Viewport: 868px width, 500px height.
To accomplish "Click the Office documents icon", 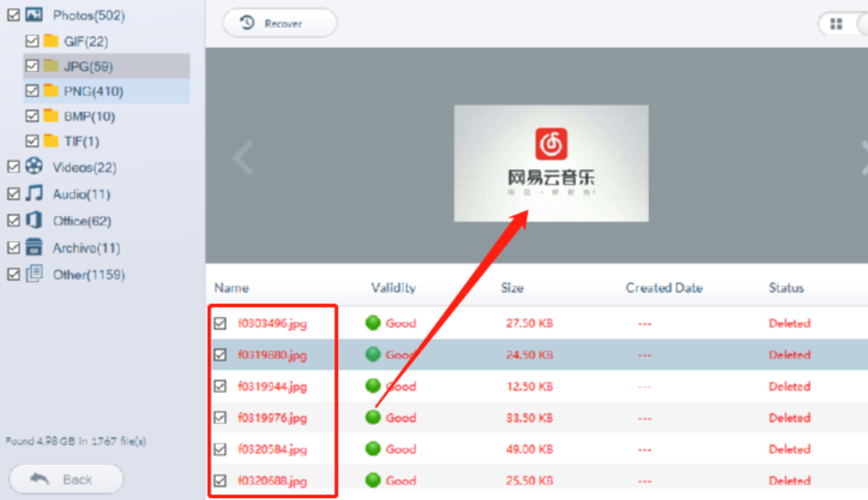I will [34, 220].
